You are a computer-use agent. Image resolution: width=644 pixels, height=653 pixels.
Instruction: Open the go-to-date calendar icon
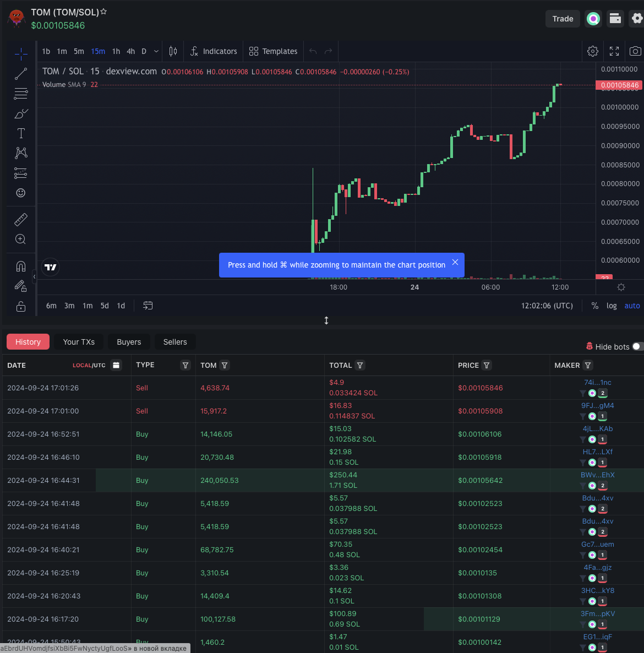point(148,306)
